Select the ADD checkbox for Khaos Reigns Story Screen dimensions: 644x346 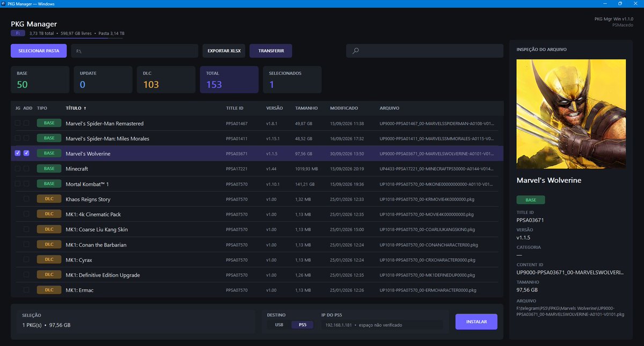26,199
